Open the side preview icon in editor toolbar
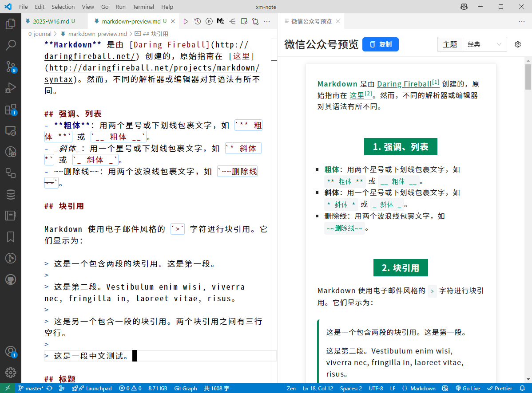The image size is (532, 393). click(244, 21)
